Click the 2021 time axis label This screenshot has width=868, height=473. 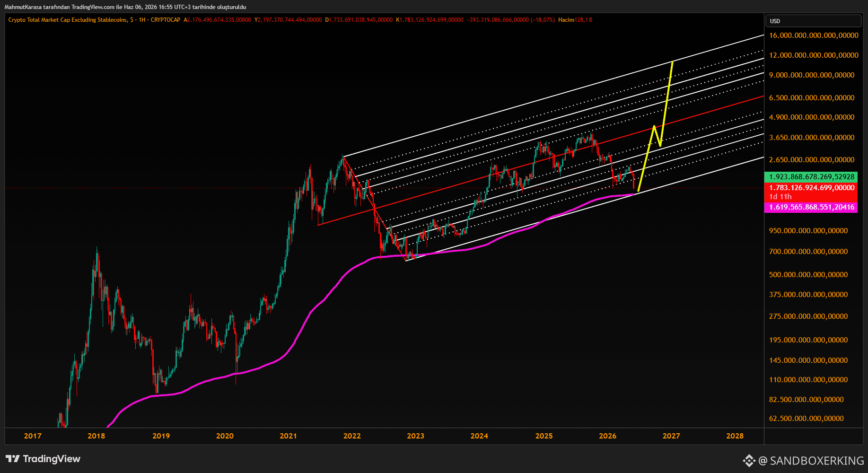288,436
